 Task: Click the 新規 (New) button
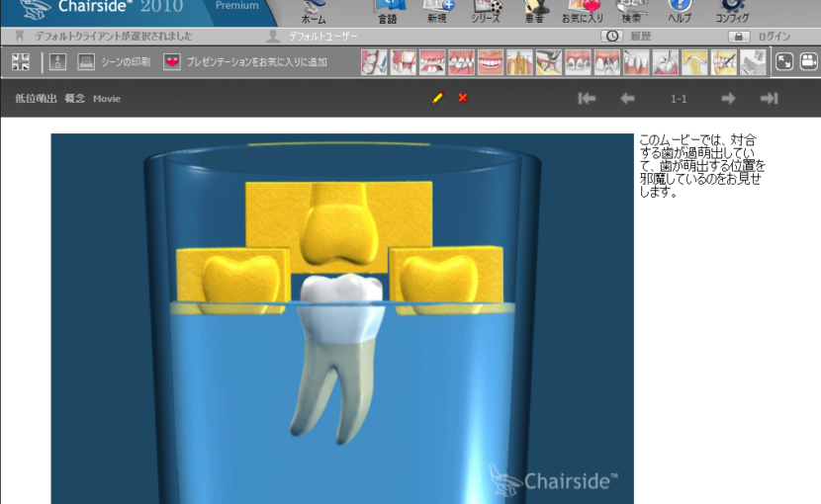pos(437,13)
